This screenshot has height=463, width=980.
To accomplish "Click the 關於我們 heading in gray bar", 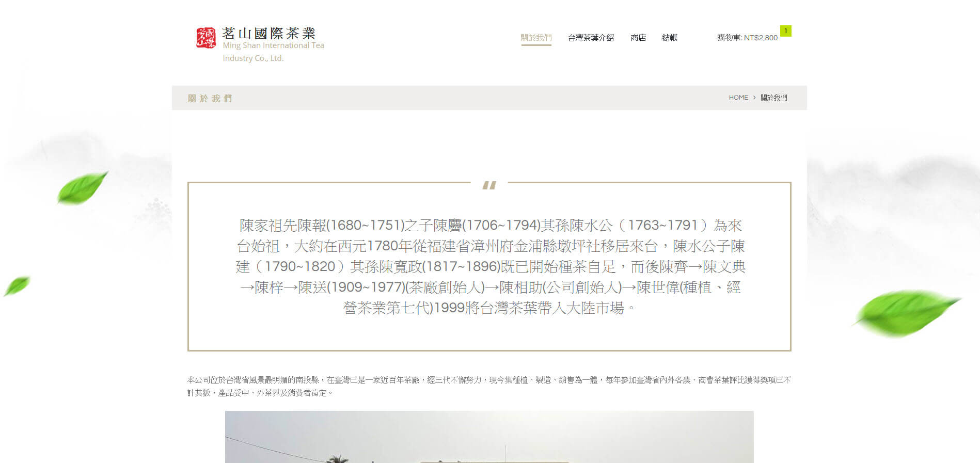I will pyautogui.click(x=210, y=98).
